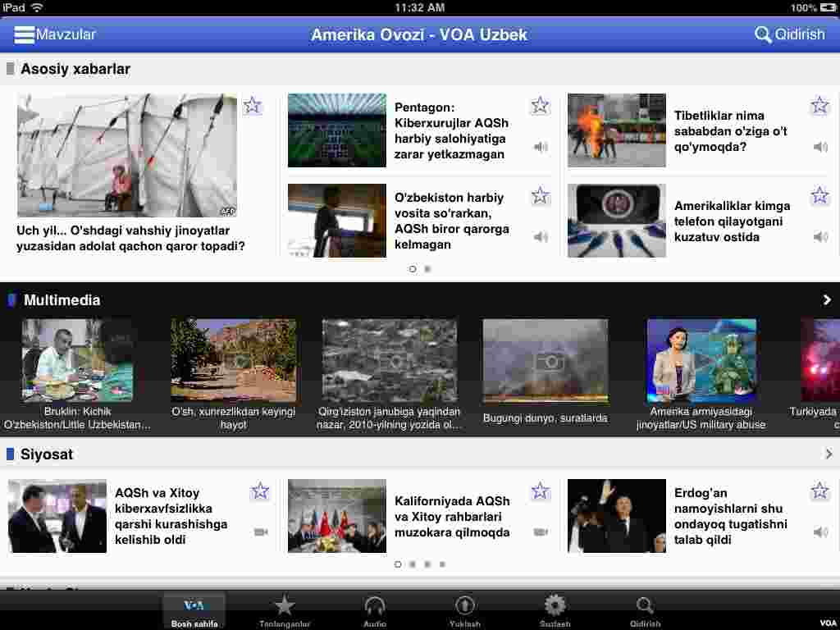Open Pentagon Kiberxurujlar headline
840x630 pixels.
tap(451, 130)
